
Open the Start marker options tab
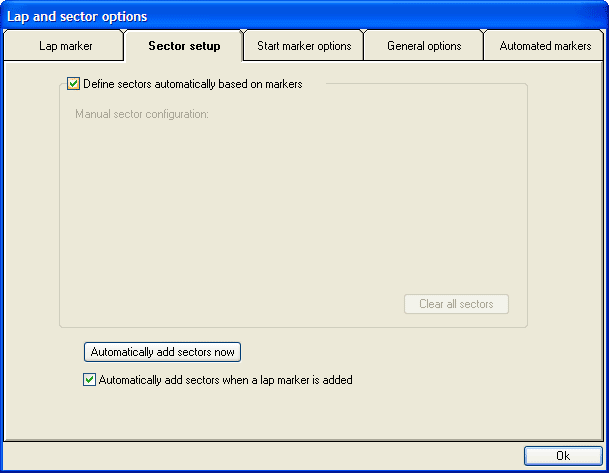[304, 46]
